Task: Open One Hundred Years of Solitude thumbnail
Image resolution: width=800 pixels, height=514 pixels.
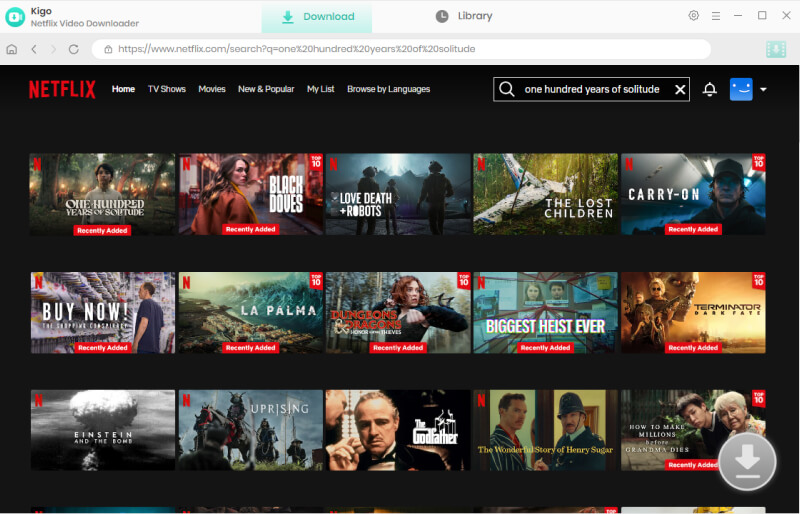Action: coord(102,194)
